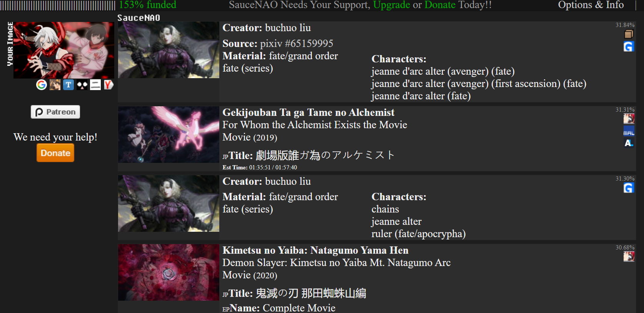Open the black two-dot face search icon
This screenshot has width=644, height=313.
click(x=82, y=85)
